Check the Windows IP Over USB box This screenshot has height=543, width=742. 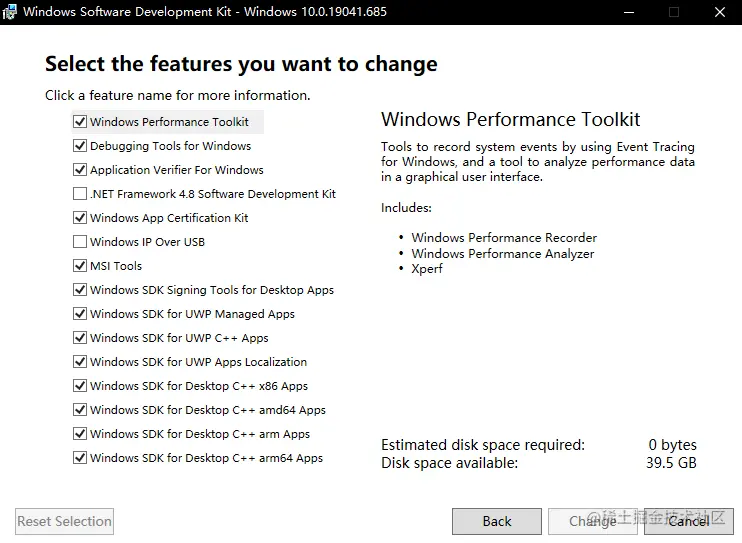point(80,241)
